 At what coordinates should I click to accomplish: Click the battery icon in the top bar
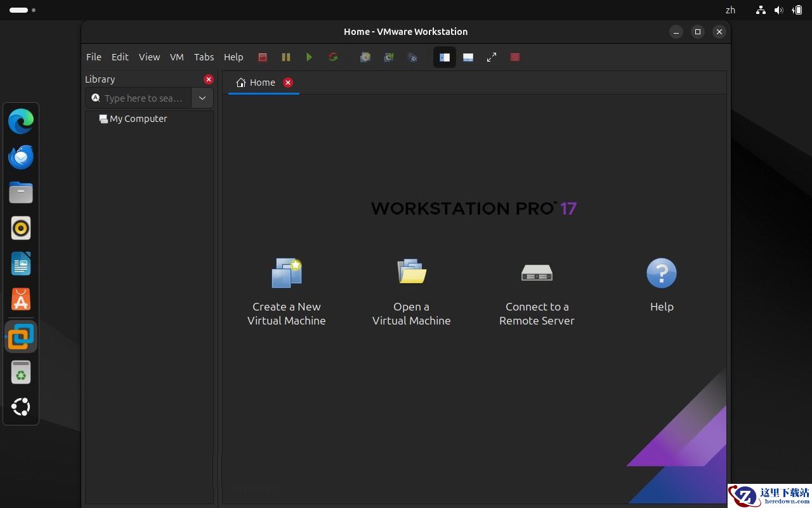(x=797, y=10)
